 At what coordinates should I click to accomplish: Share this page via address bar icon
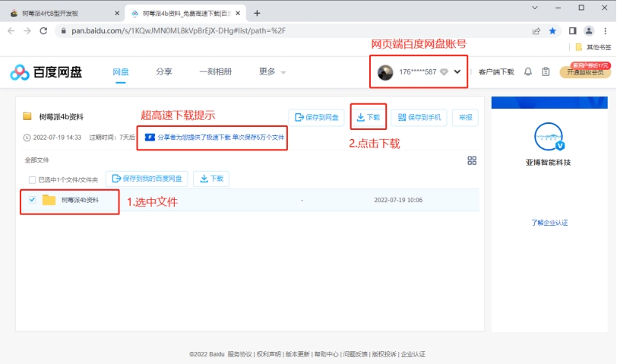coord(536,30)
